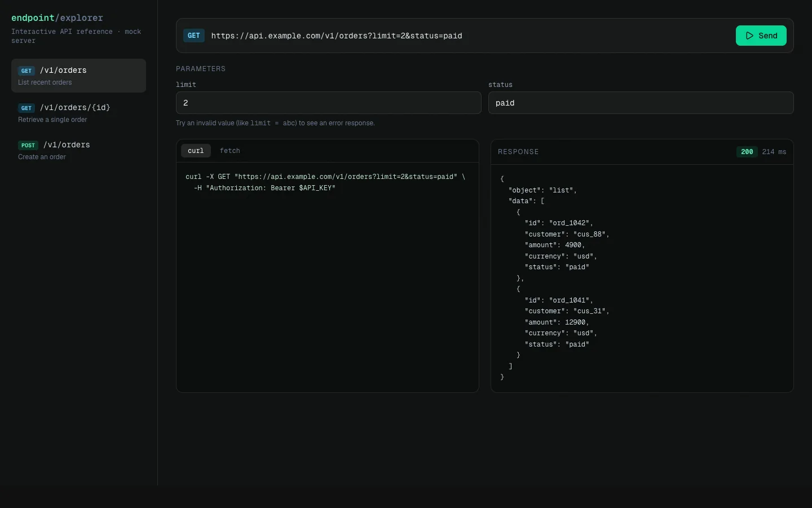
Task: Click the 214 ms response time
Action: [x=774, y=152]
